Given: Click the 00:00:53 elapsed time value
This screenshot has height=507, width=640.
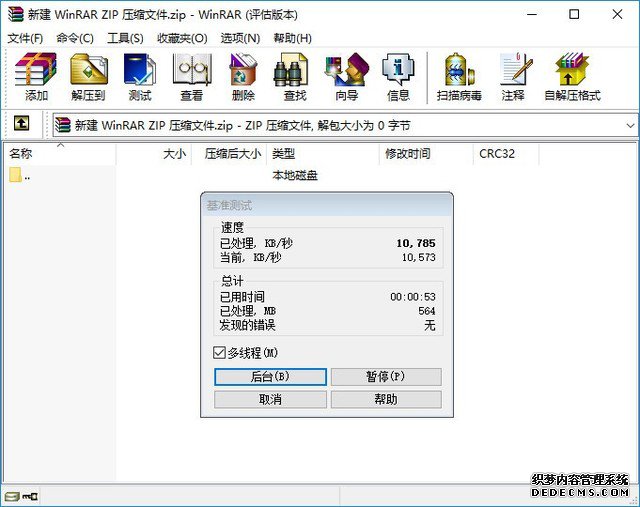Looking at the screenshot, I should [413, 297].
